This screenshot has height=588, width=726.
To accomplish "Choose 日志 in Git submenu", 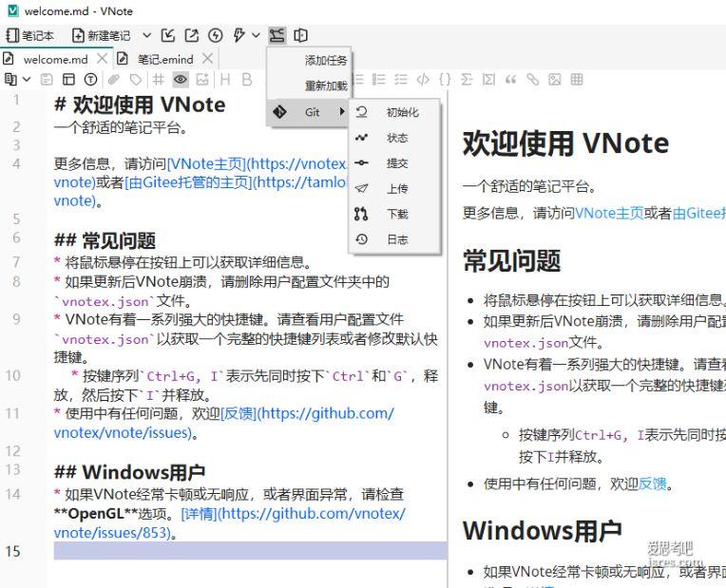I will pos(394,239).
